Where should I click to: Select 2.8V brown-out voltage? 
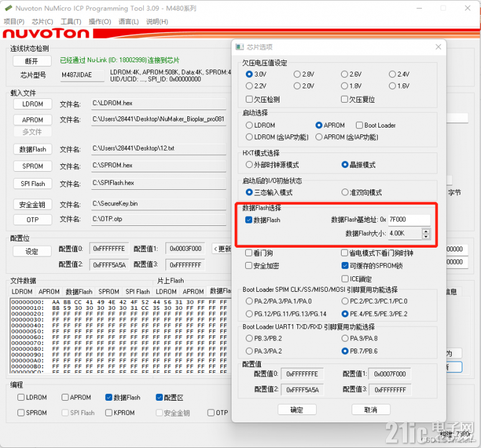(304, 74)
